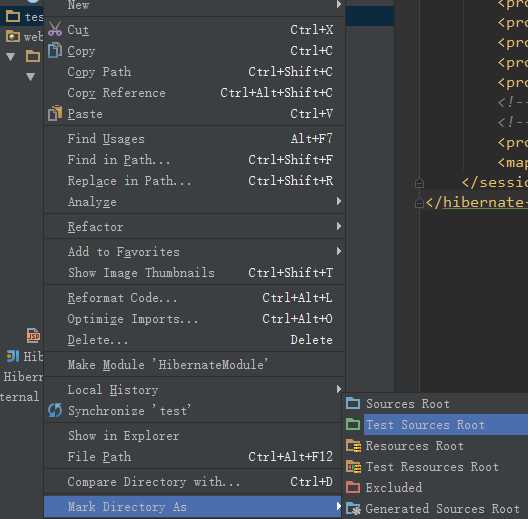Select Show Image Thumbnails entry
Screen dimensions: 528x519
(194, 272)
